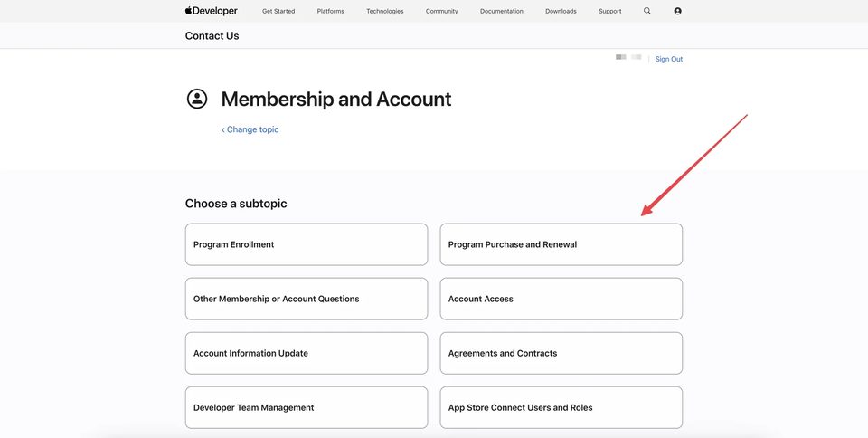Select Program Purchase and Renewal subtopic

561,244
